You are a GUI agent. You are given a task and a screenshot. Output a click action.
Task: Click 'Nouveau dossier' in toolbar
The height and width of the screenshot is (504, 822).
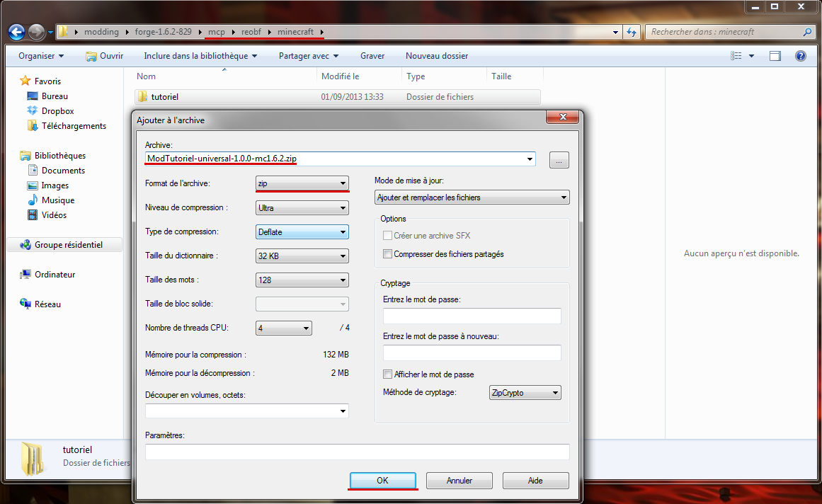(436, 56)
